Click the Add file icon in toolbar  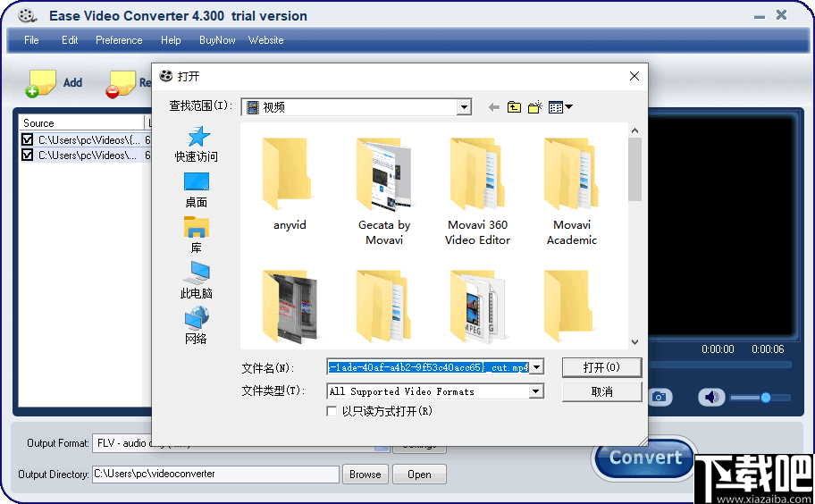(40, 83)
